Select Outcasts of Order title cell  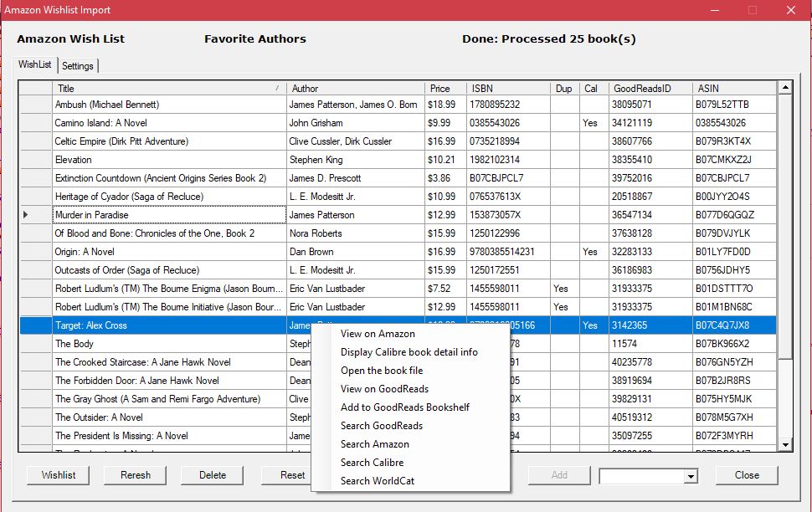pyautogui.click(x=169, y=270)
